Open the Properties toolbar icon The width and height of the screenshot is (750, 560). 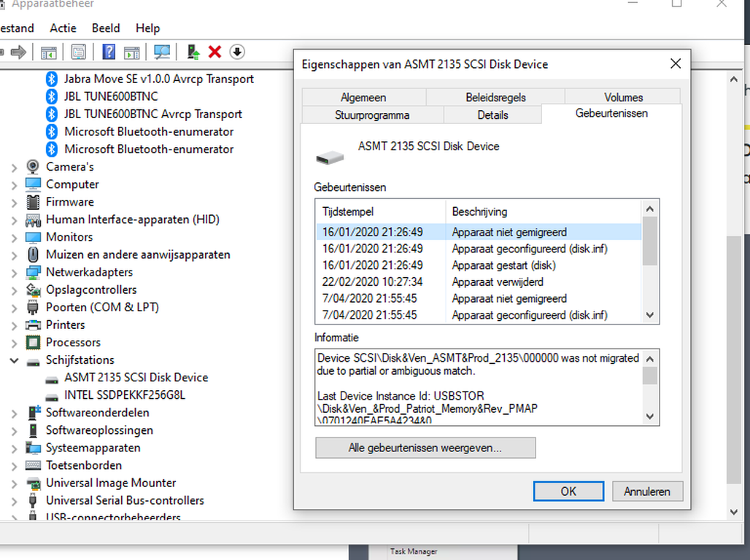[x=79, y=52]
